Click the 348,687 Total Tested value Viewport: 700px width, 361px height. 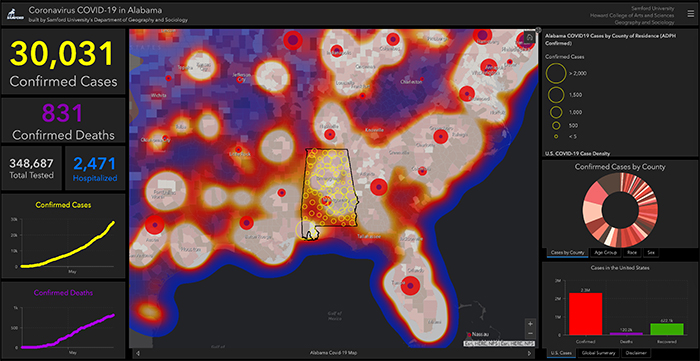[x=31, y=163]
